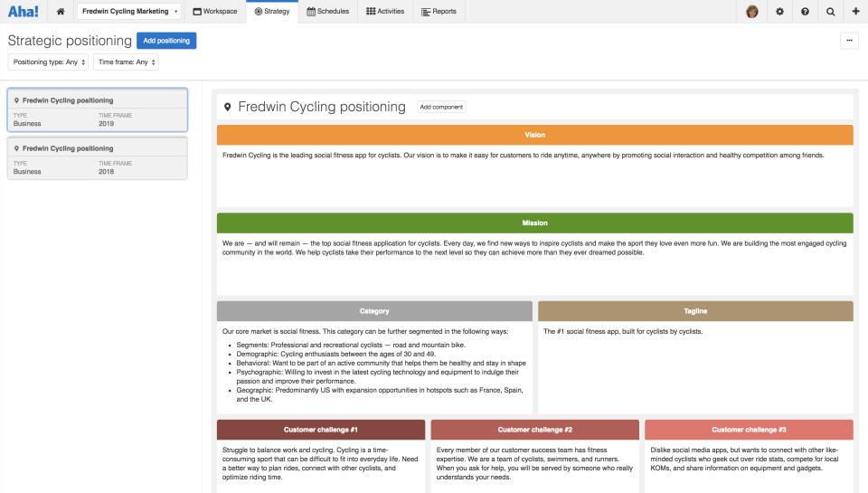Click the Add component button
The image size is (868, 493).
[441, 107]
